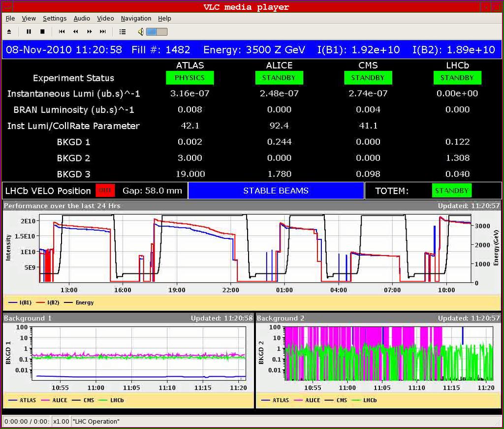Click the Energy legend entry

(x=79, y=302)
